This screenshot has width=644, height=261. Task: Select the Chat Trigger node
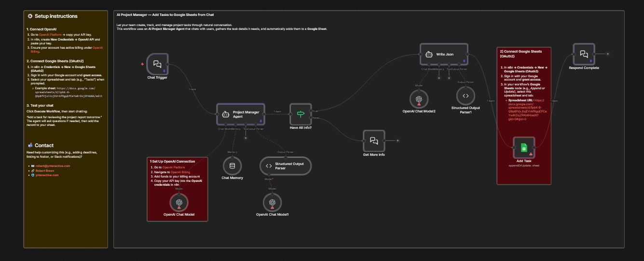pyautogui.click(x=157, y=64)
